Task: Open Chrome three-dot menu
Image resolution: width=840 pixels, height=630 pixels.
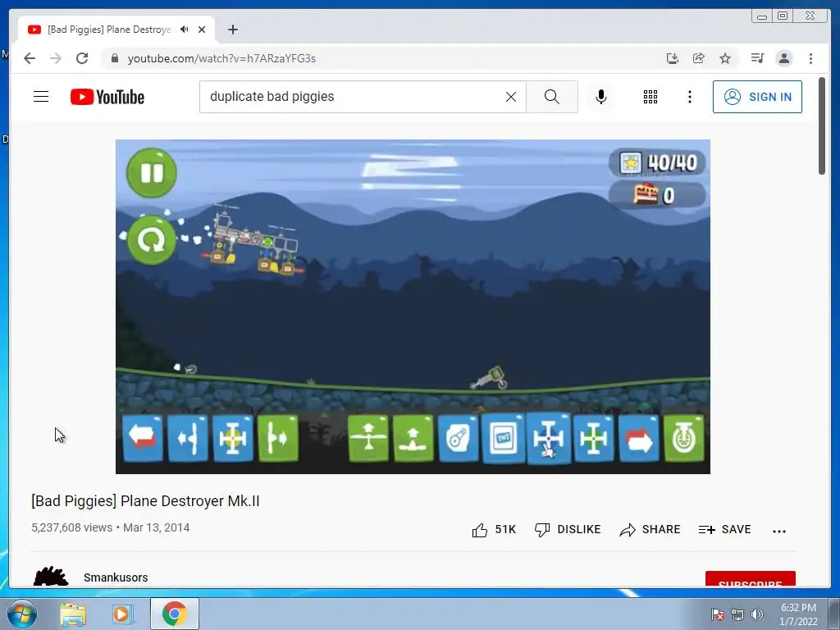Action: click(810, 58)
